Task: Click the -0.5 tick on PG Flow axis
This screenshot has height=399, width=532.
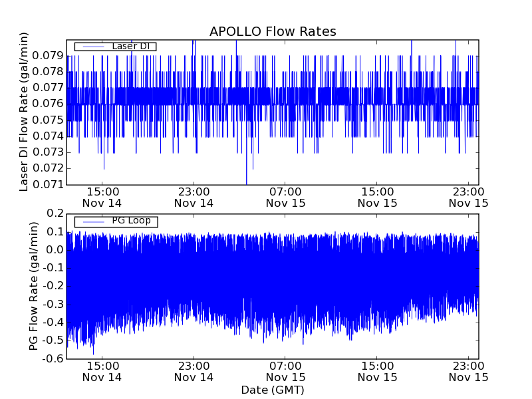Action: tap(53, 340)
